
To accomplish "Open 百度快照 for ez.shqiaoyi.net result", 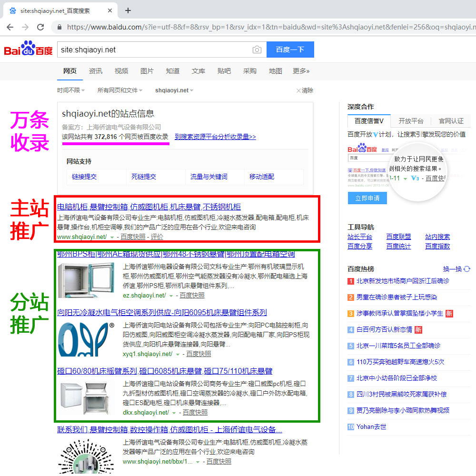I will click(192, 296).
